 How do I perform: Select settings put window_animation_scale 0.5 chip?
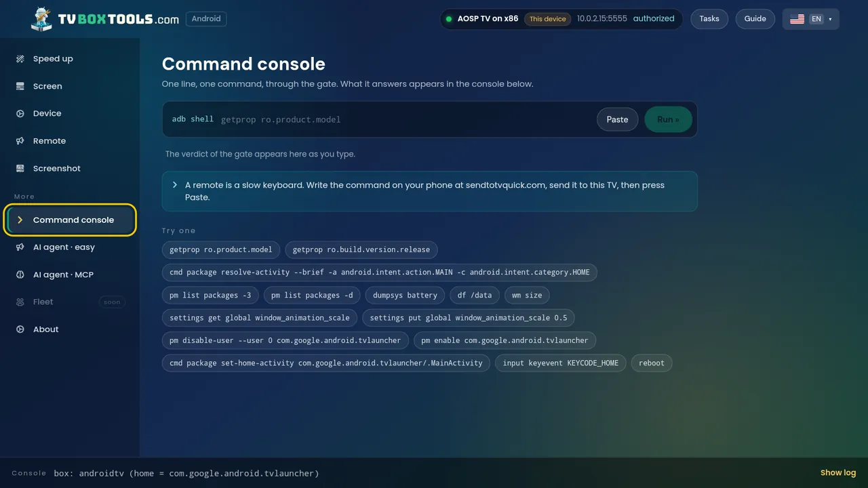point(469,318)
